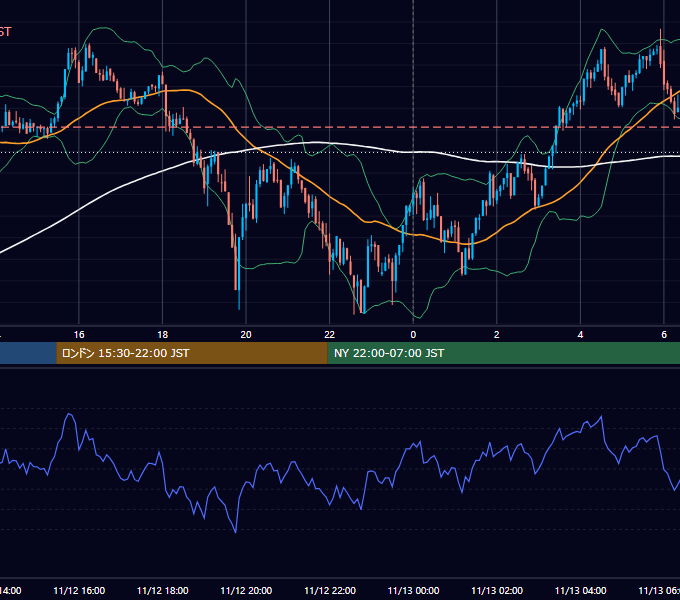Click the 11/12 22:00 time label
The width and height of the screenshot is (680, 600).
point(330,591)
